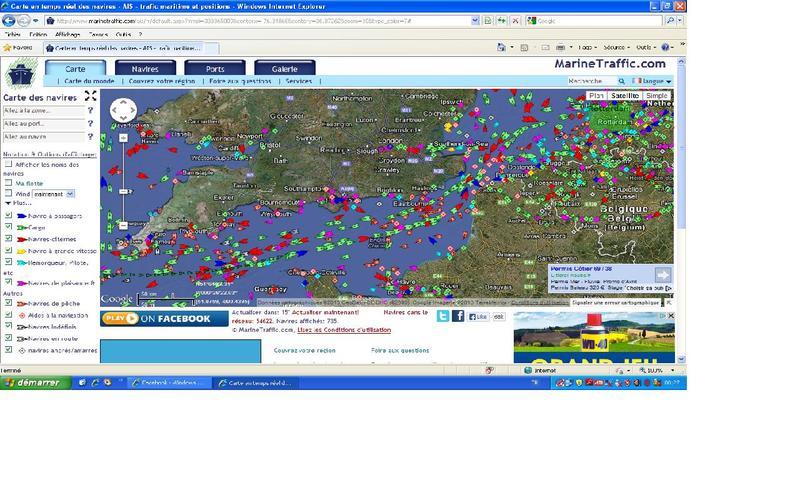
Task: Switch map to Plan view
Action: (596, 95)
